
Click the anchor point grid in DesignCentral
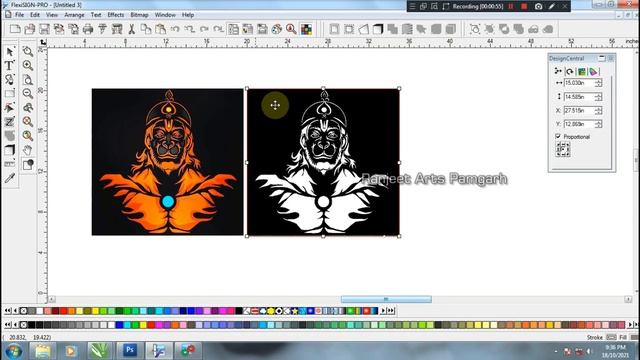click(563, 149)
